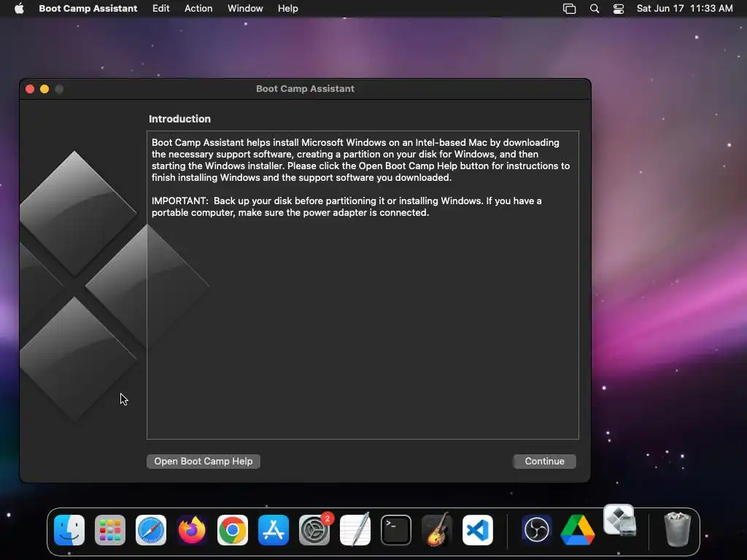The width and height of the screenshot is (747, 560).
Task: Open the Help menu
Action: [x=287, y=8]
